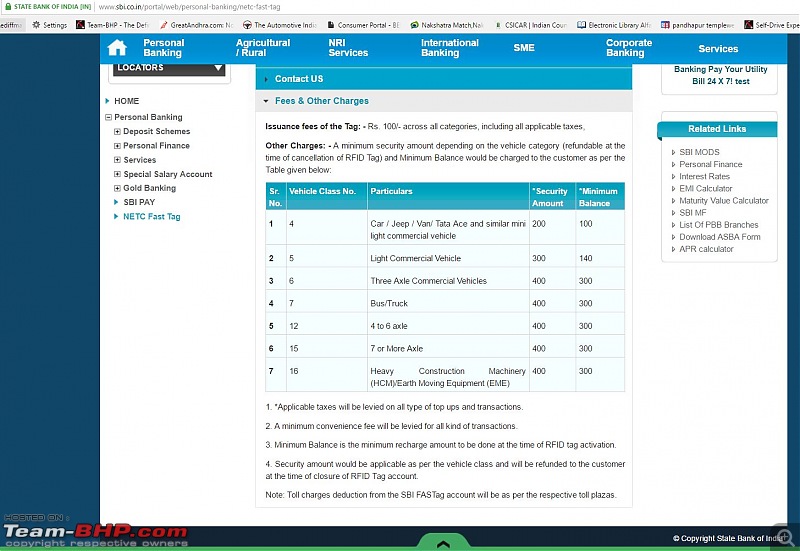Viewport: 800px width, 551px height.
Task: Open the Agricultural / Rural menu
Action: pyautogui.click(x=263, y=47)
